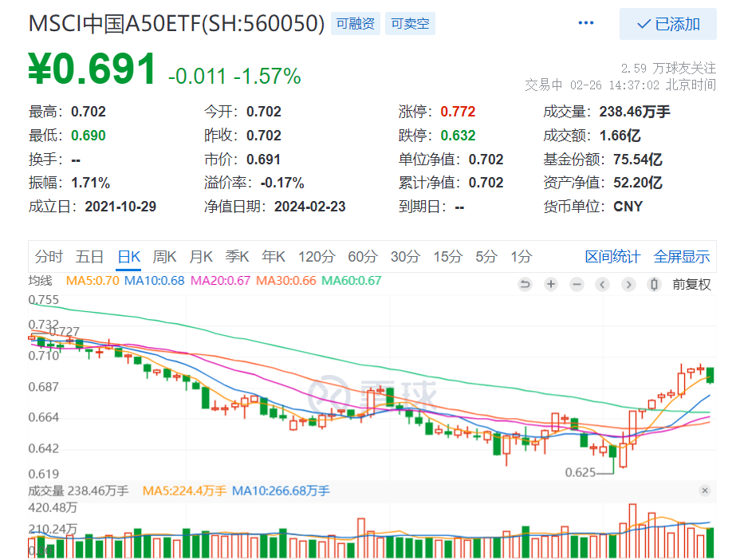Select the 15分 interval tab
The height and width of the screenshot is (560, 736).
(448, 257)
